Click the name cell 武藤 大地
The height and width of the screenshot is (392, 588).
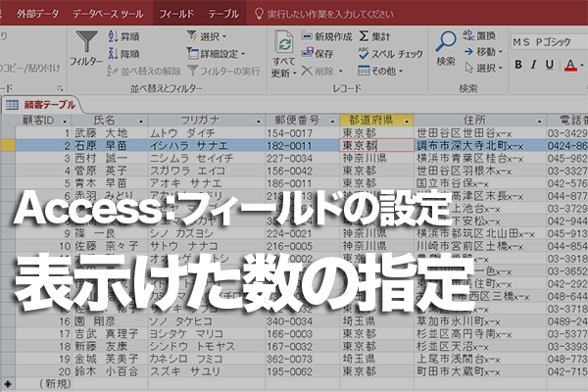[110, 133]
